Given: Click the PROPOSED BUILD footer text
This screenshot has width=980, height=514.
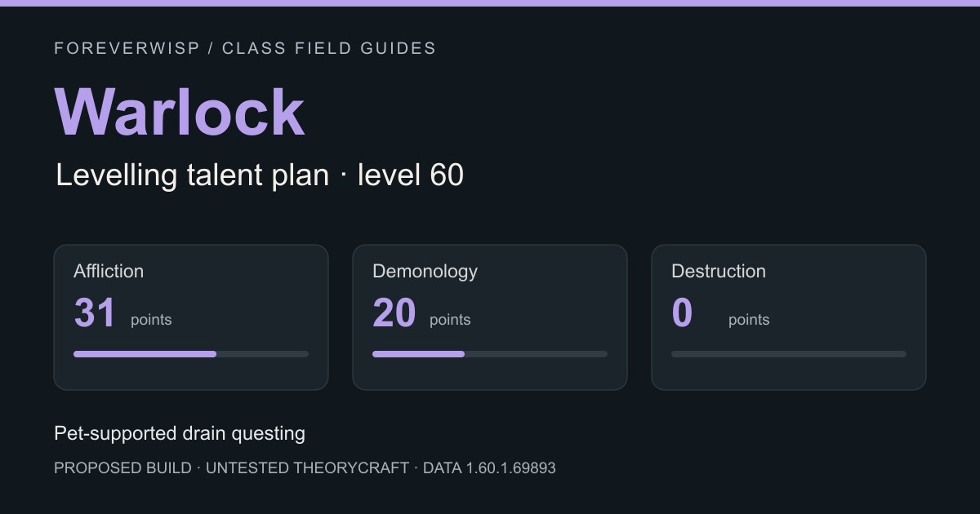Looking at the screenshot, I should [x=122, y=468].
